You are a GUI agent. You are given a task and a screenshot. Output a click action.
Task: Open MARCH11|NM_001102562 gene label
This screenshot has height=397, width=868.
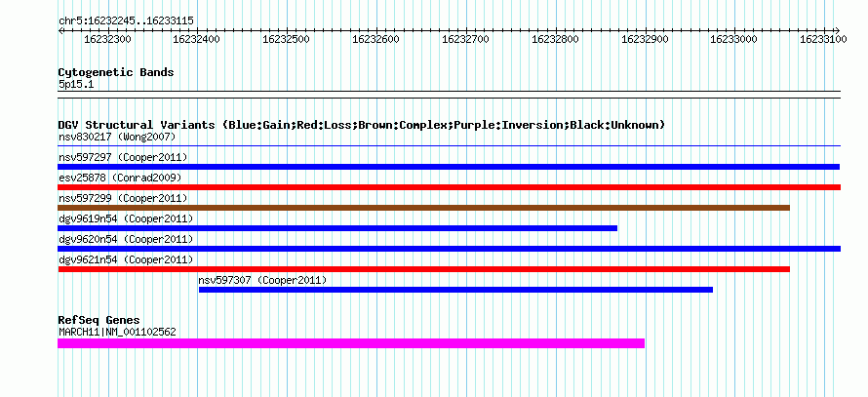tap(117, 332)
